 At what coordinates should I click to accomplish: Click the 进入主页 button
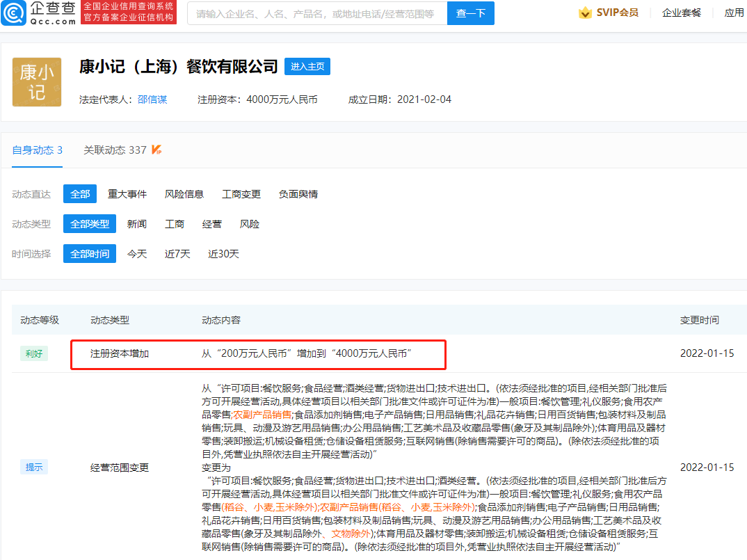[x=307, y=67]
